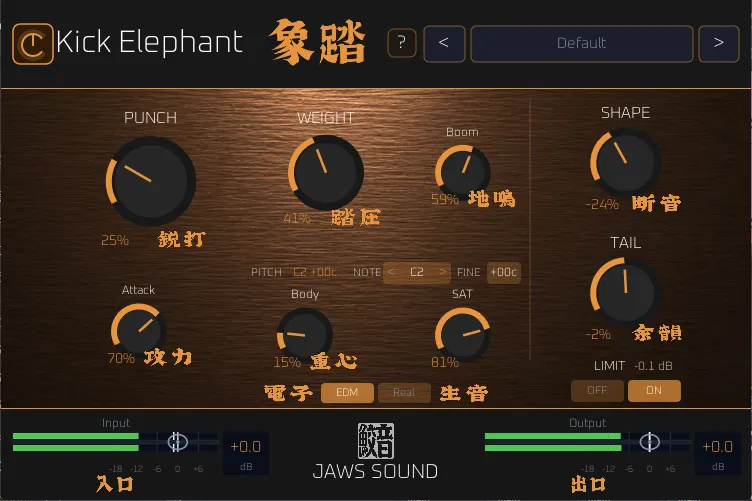The image size is (752, 501).
Task: Click the SHAPE -24% value
Action: pos(602,205)
